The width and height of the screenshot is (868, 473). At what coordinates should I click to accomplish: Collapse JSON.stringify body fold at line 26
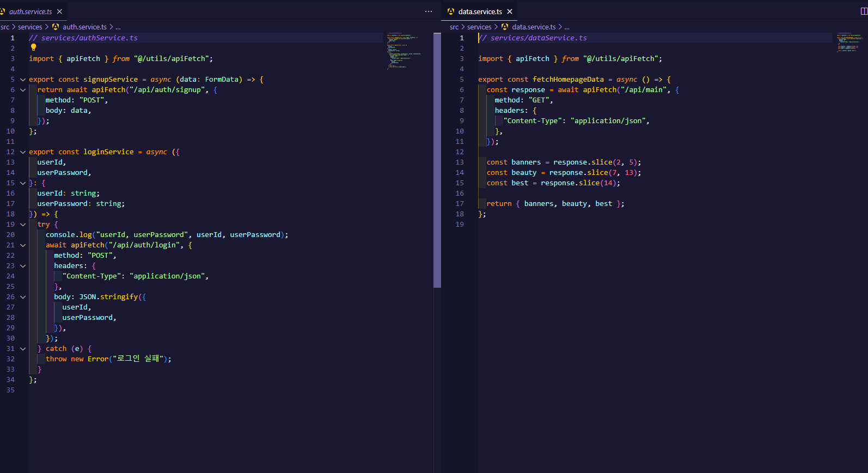pos(23,297)
